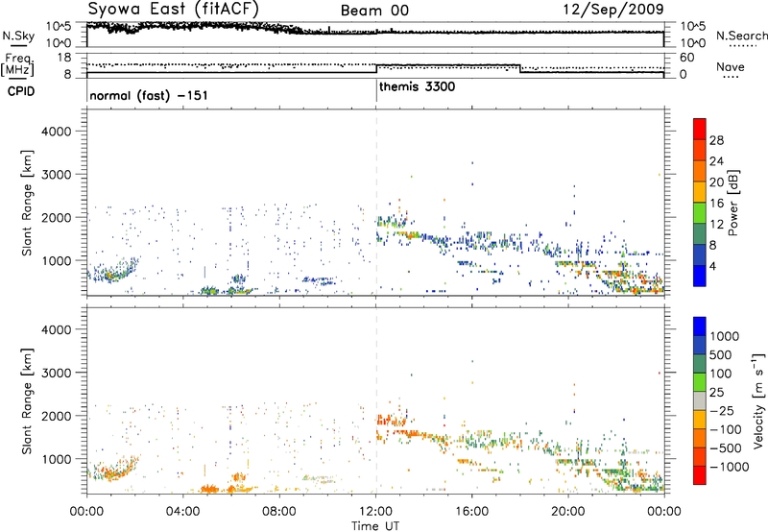Pick the gray segment of Velocity color bar
Screen dimensions: 768x532
coord(700,401)
